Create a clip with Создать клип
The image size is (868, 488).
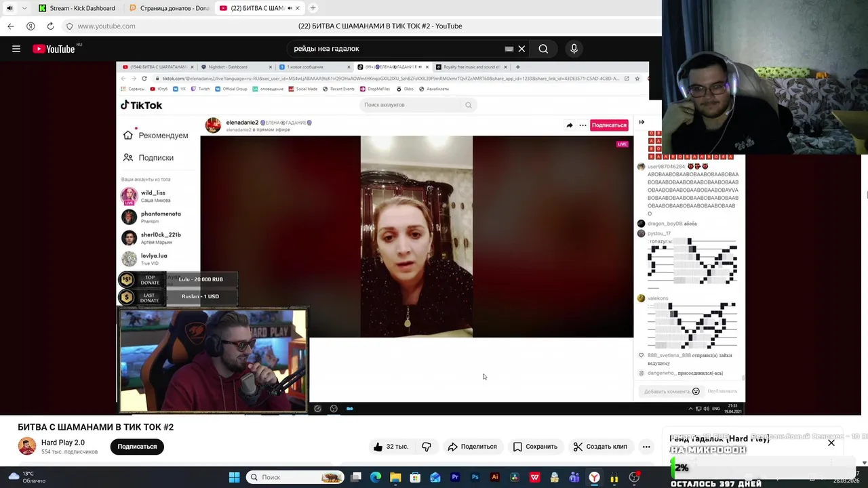pos(599,447)
